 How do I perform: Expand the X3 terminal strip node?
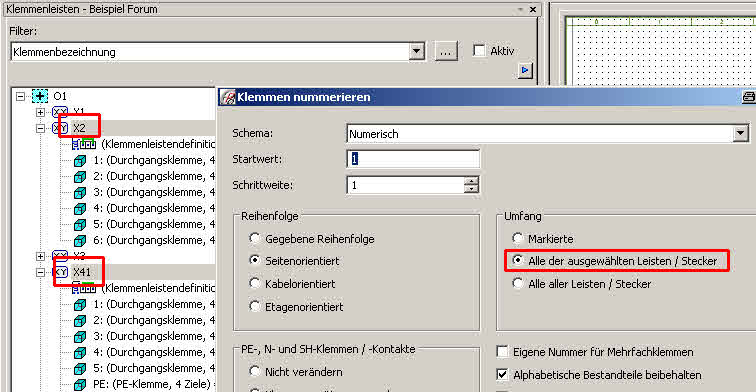click(40, 256)
